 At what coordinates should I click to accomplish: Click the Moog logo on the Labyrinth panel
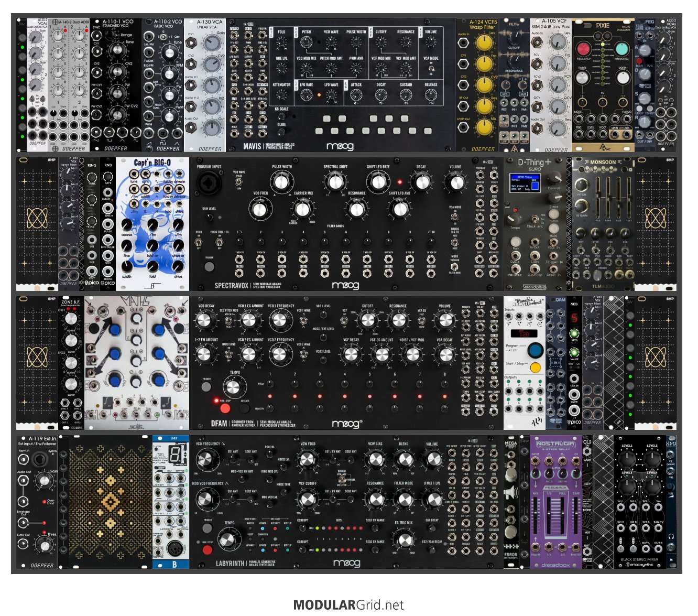[347, 563]
